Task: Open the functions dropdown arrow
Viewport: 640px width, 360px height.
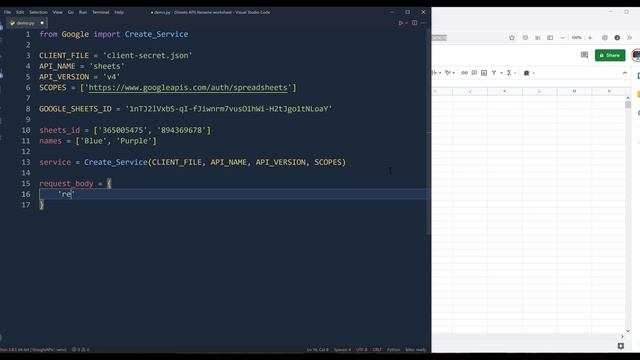Action: 516,73
